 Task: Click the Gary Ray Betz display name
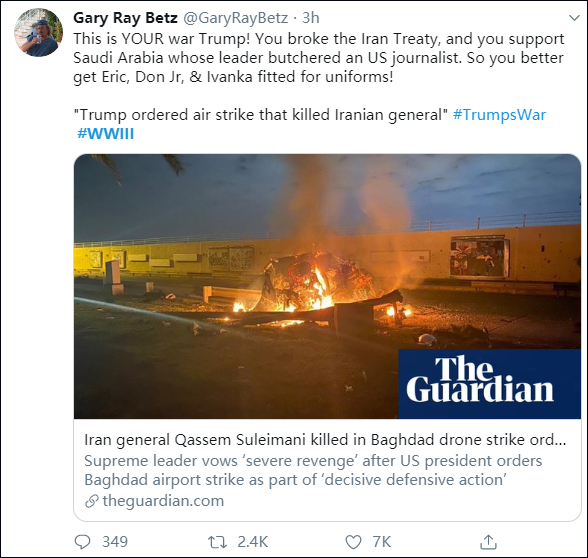point(125,18)
